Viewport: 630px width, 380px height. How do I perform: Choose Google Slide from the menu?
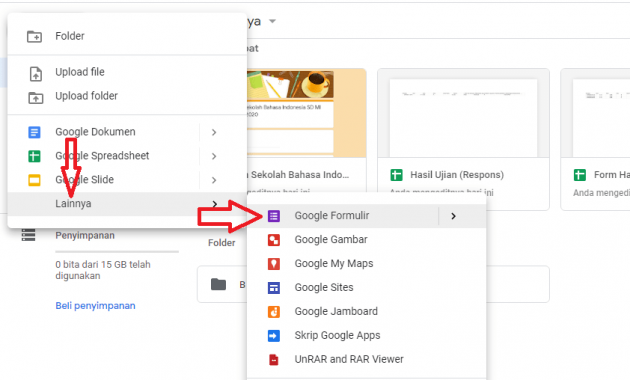coord(127,180)
